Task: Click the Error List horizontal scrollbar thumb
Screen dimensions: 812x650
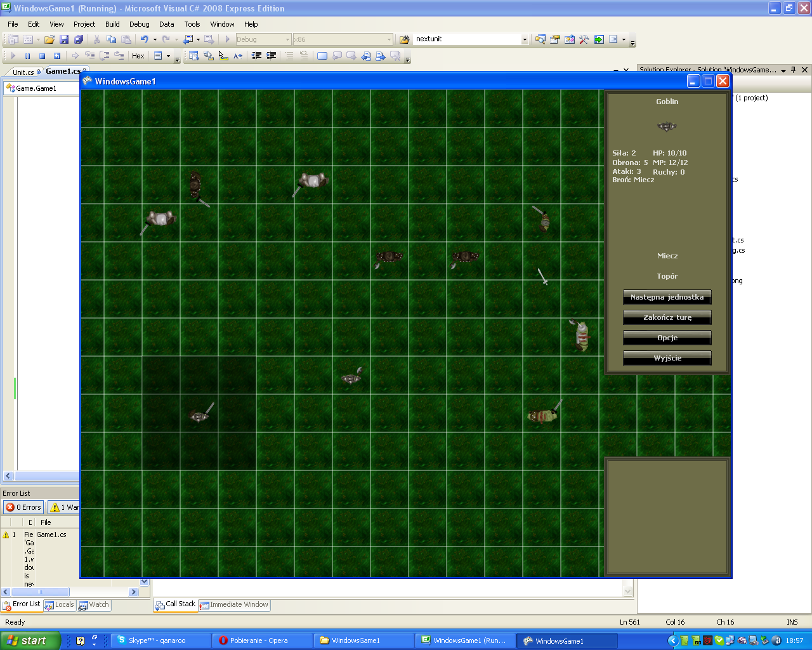Action: (41, 592)
